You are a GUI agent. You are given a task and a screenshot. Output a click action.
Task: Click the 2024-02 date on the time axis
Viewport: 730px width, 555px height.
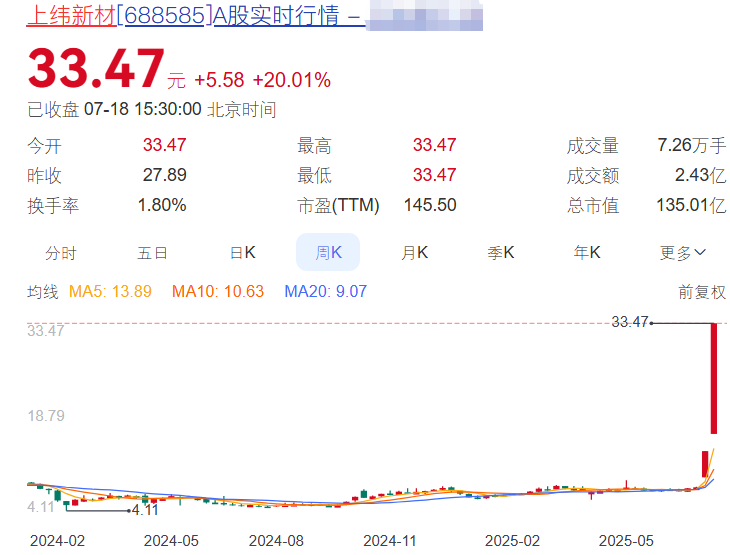(58, 541)
